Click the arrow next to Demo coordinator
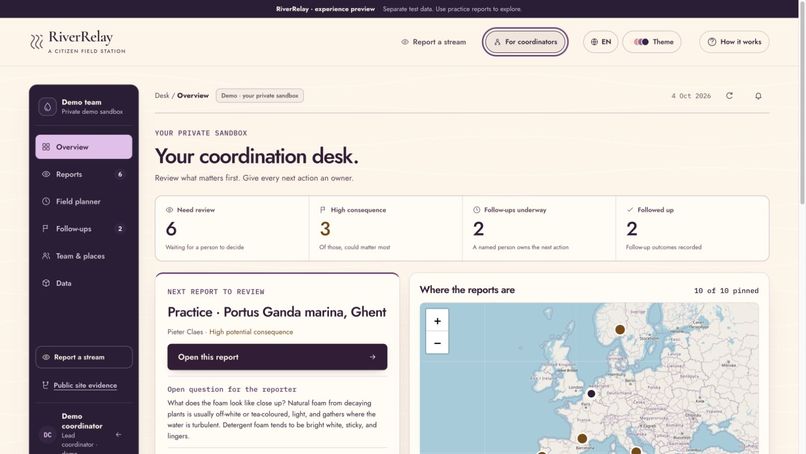The height and width of the screenshot is (454, 806). point(119,434)
